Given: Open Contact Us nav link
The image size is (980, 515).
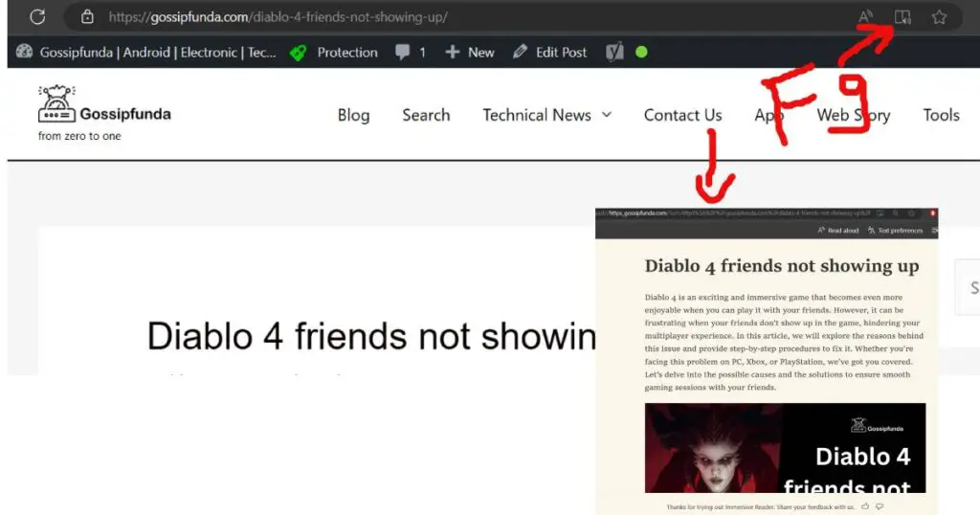Looking at the screenshot, I should pos(682,115).
